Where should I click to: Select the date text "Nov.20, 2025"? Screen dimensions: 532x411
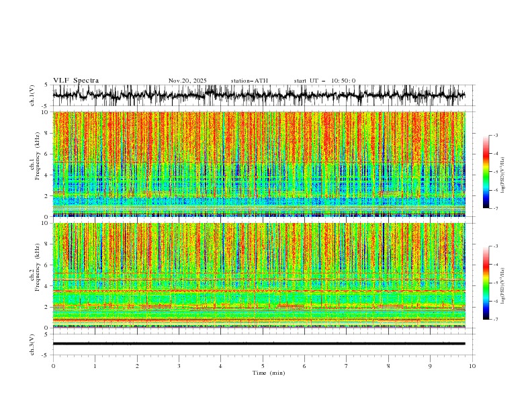point(187,81)
